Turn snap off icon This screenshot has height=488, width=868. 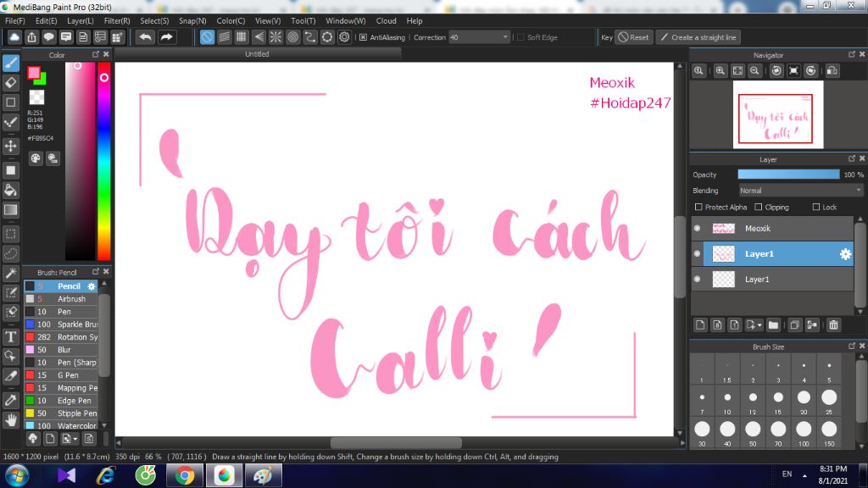(x=207, y=37)
